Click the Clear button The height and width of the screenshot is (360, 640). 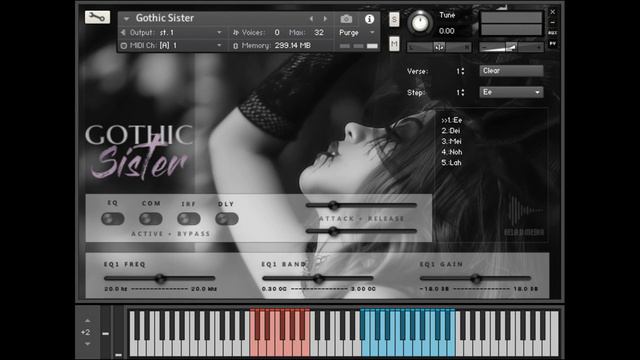[x=511, y=71]
